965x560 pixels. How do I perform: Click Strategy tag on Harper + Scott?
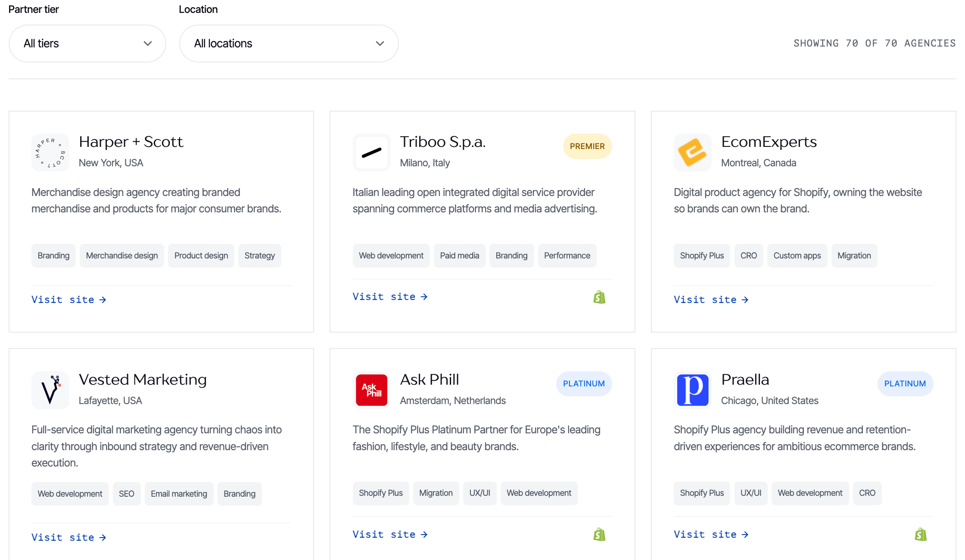260,256
